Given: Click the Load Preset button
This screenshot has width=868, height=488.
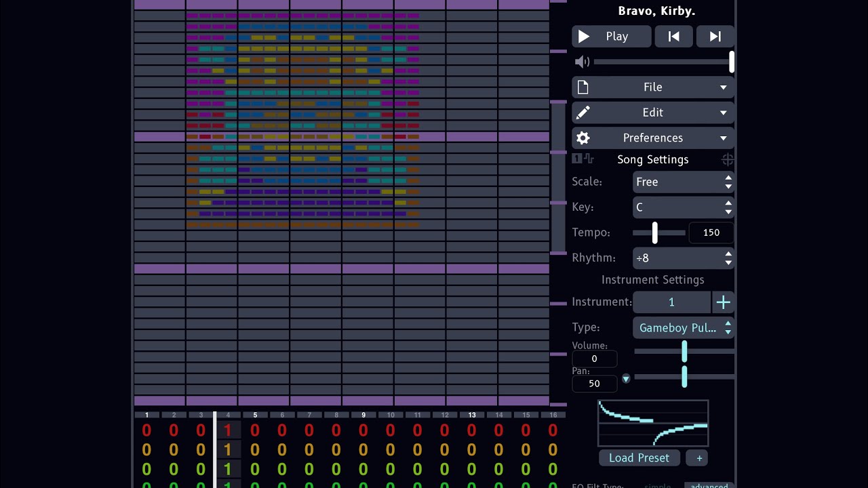Looking at the screenshot, I should click(x=639, y=458).
